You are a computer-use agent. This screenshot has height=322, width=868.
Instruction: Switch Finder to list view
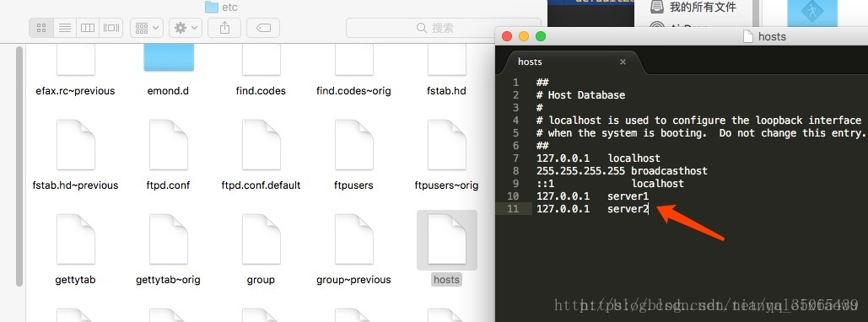pos(65,28)
